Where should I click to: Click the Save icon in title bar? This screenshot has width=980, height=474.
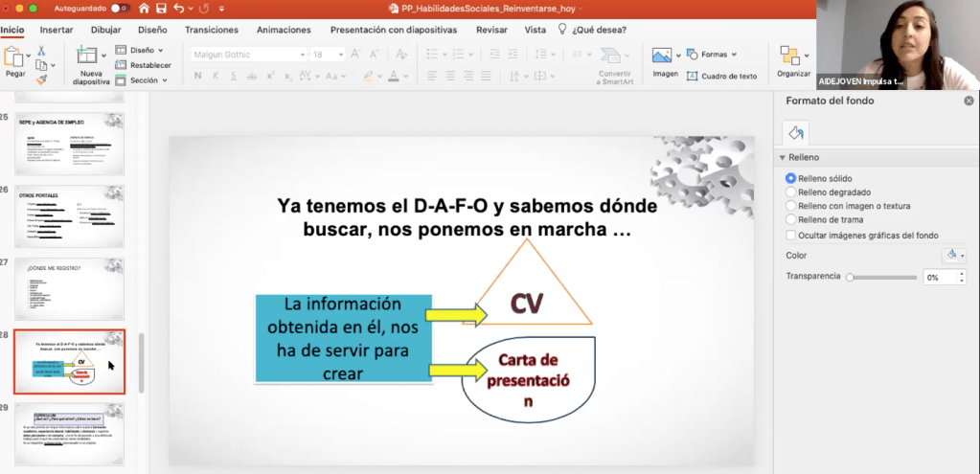[x=161, y=8]
